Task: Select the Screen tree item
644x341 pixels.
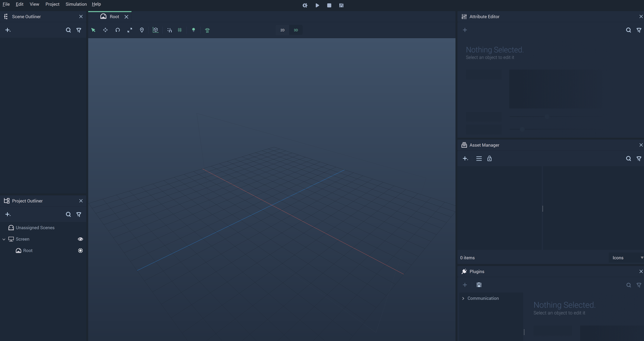Action: pyautogui.click(x=23, y=239)
